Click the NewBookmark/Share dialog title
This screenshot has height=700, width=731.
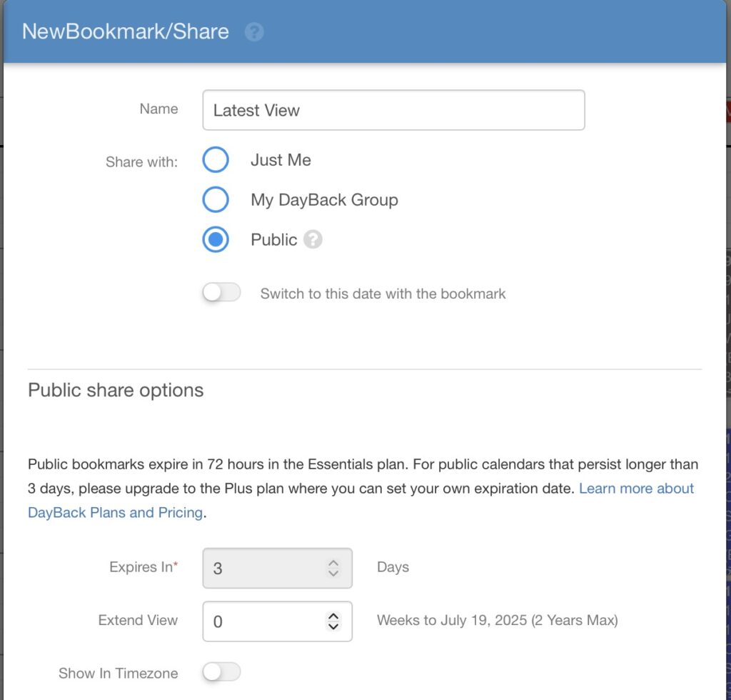126,32
